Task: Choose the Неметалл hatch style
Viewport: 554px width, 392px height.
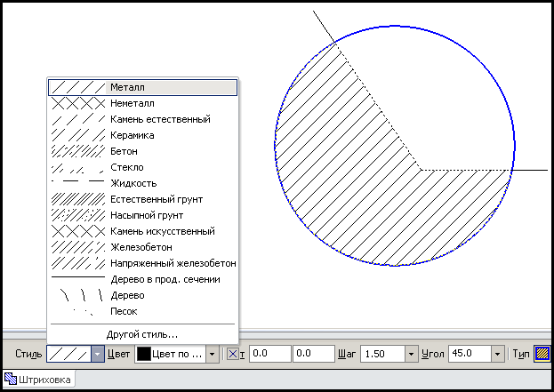Action: (142, 103)
